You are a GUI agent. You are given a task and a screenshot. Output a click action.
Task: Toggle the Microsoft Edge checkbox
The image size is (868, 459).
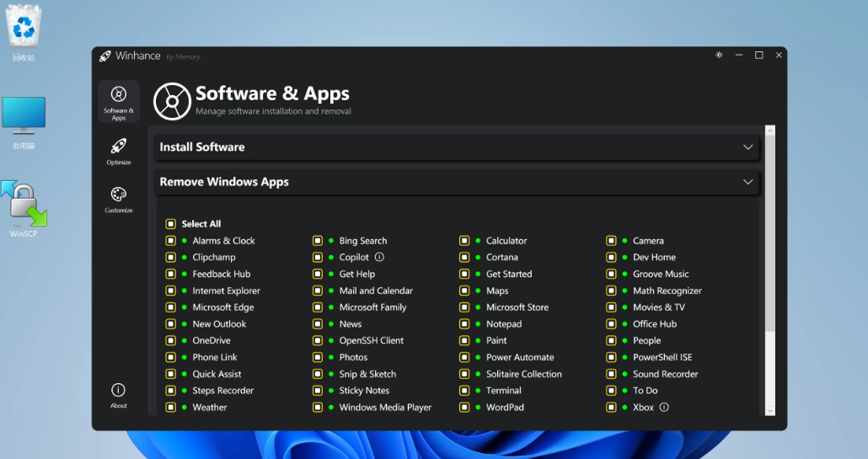171,307
